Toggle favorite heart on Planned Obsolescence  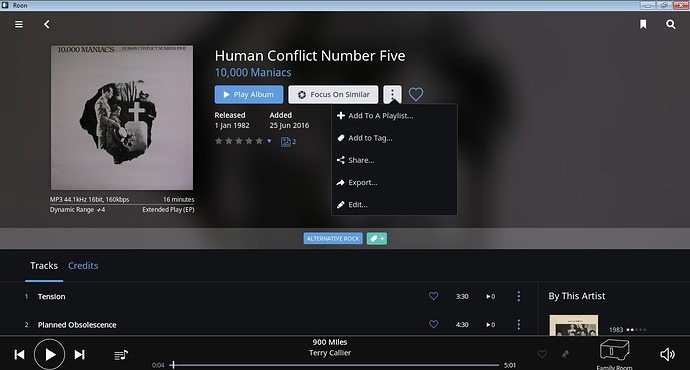[x=433, y=324]
